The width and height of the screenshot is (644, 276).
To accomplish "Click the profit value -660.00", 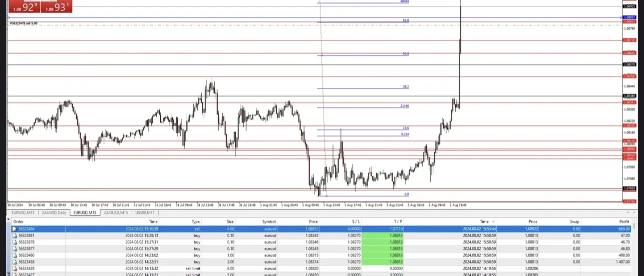I will [623, 229].
